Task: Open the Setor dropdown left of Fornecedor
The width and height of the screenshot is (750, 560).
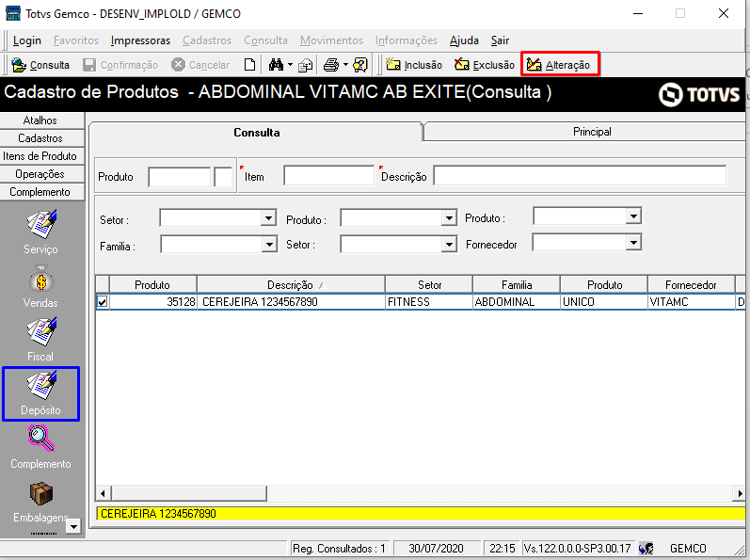Action: point(449,245)
